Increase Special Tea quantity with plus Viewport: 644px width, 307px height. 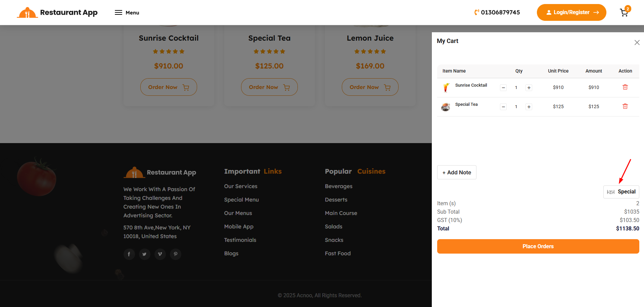coord(529,107)
